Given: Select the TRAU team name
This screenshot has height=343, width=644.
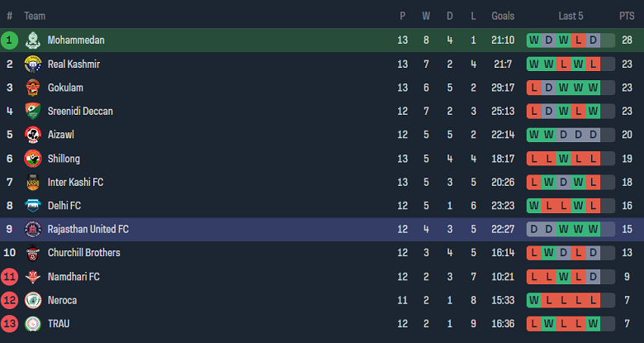Looking at the screenshot, I should pos(59,323).
